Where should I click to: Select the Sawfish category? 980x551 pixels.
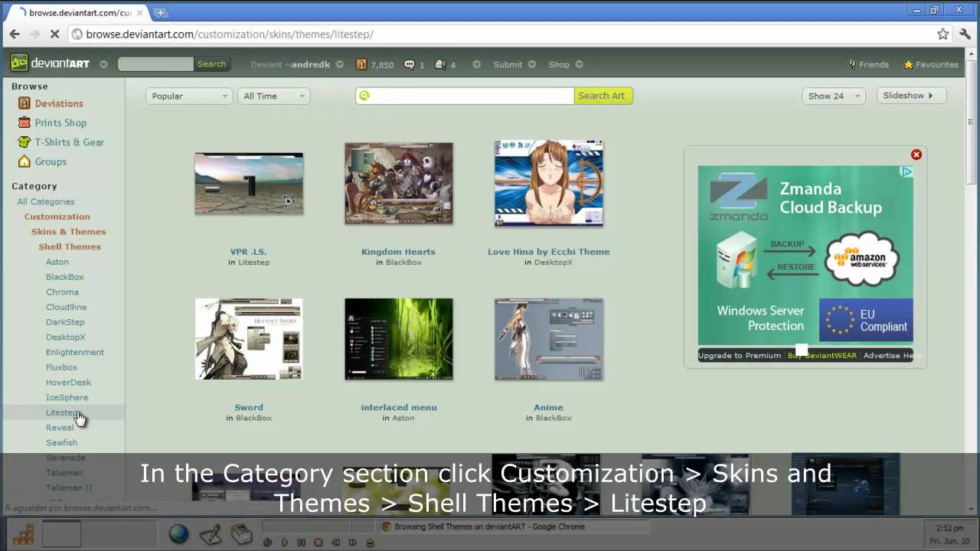(x=61, y=442)
